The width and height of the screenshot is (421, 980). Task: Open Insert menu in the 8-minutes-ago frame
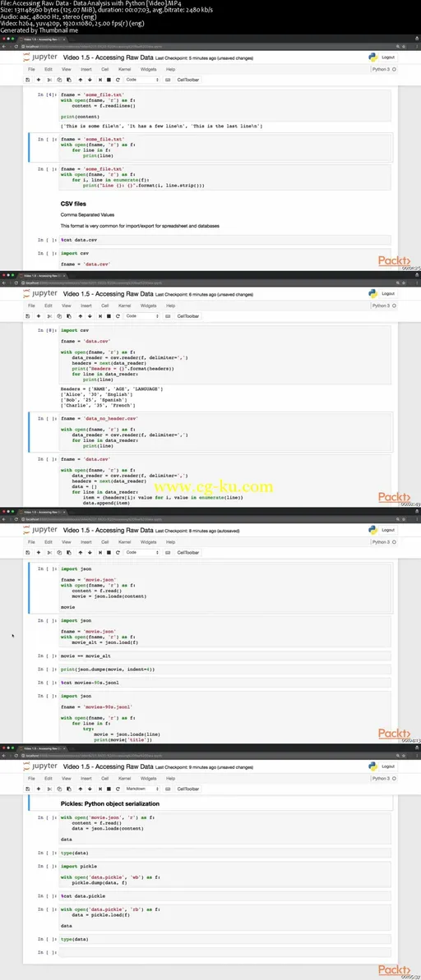click(x=86, y=542)
